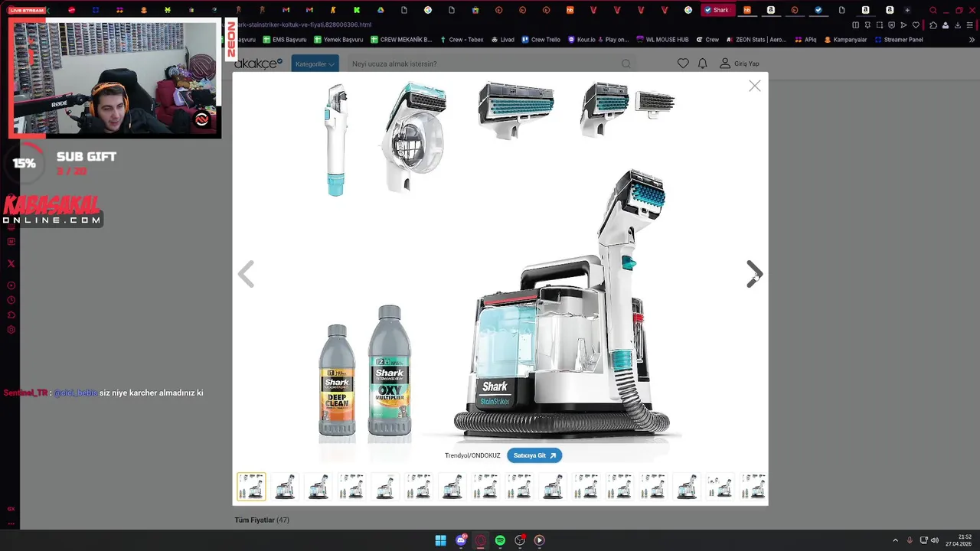Viewport: 980px width, 551px height.
Task: Open the sidebar Settings gear
Action: (x=11, y=330)
